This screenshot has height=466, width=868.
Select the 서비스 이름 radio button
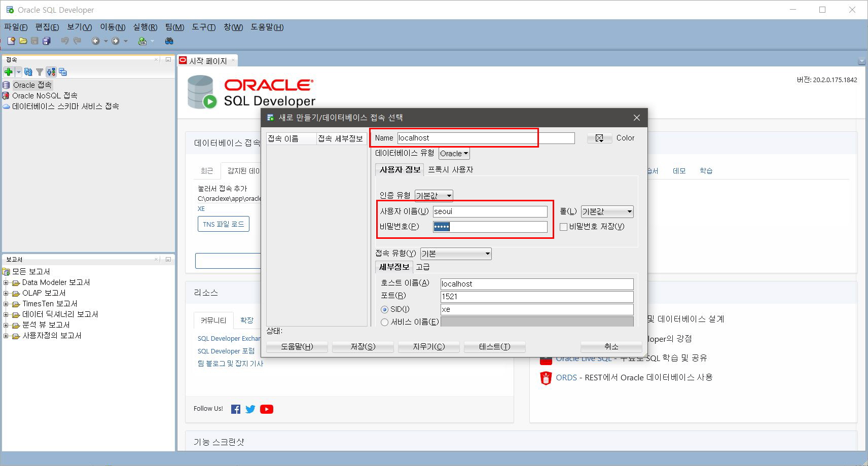coord(384,322)
